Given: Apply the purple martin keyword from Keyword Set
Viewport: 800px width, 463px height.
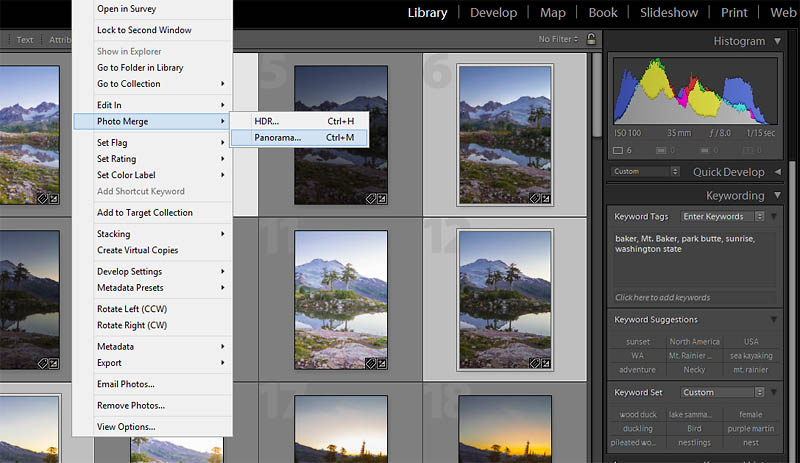Looking at the screenshot, I should click(x=751, y=428).
